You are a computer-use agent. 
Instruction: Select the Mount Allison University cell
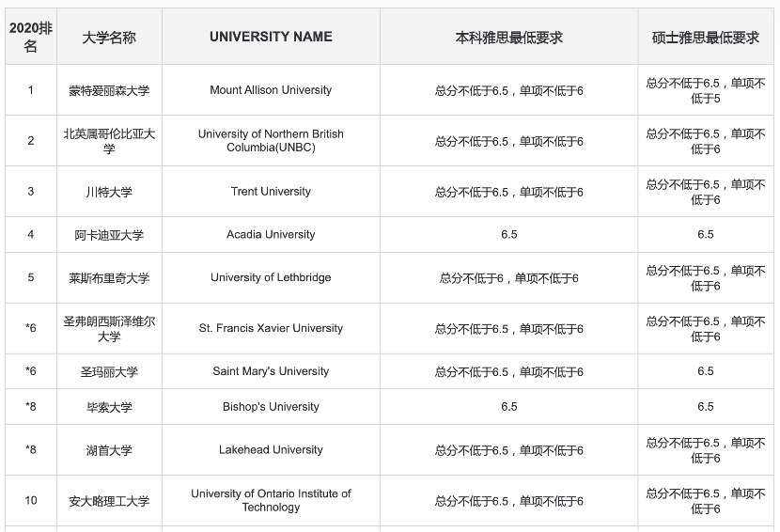point(271,90)
